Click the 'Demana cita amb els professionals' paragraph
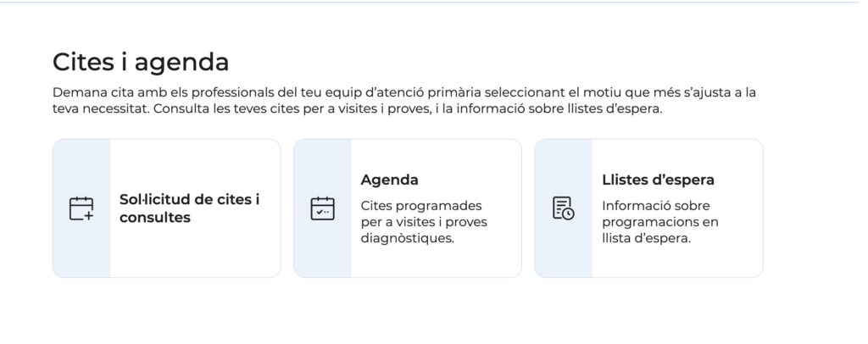868x344 pixels. click(404, 100)
